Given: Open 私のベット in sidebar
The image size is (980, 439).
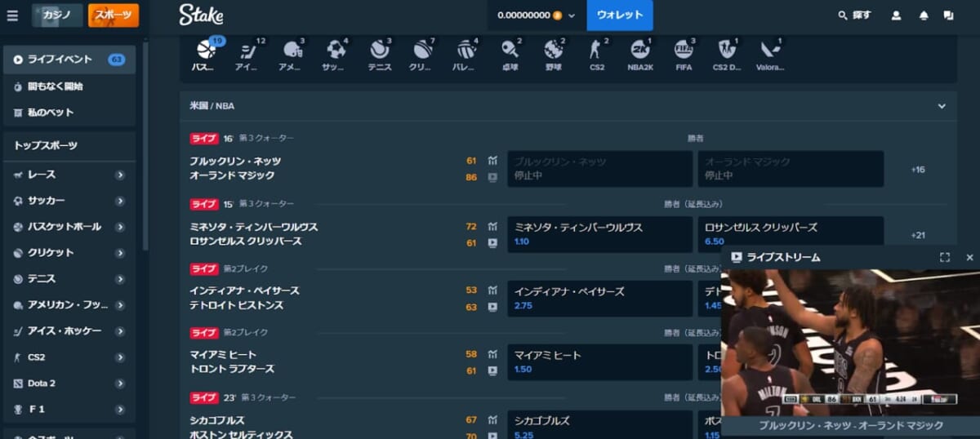Looking at the screenshot, I should [69, 112].
